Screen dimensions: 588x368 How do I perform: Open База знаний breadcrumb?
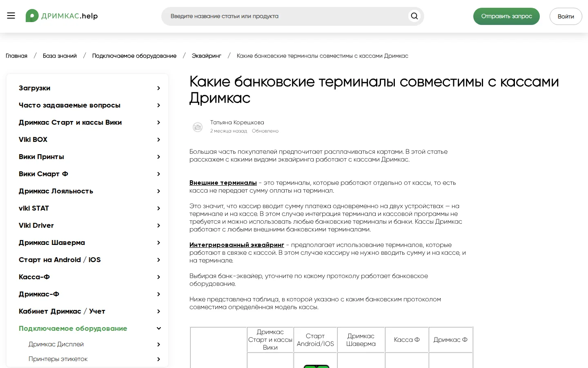coord(60,56)
